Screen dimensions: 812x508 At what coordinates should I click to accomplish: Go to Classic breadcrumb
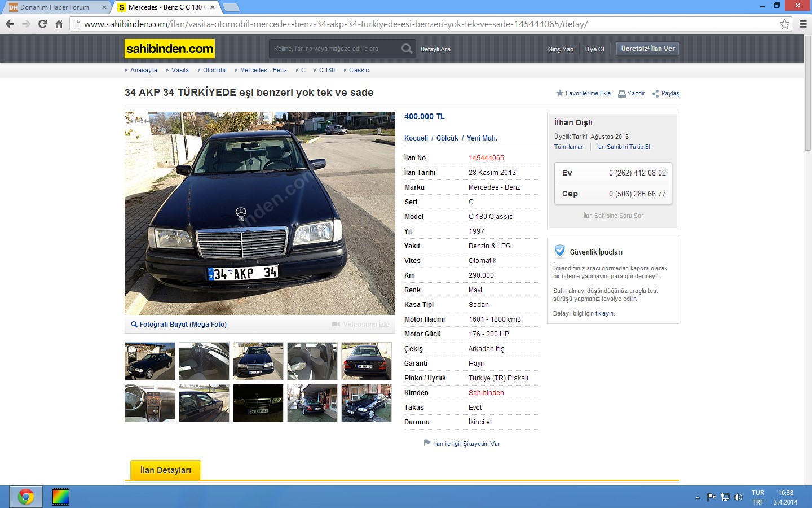(x=359, y=70)
